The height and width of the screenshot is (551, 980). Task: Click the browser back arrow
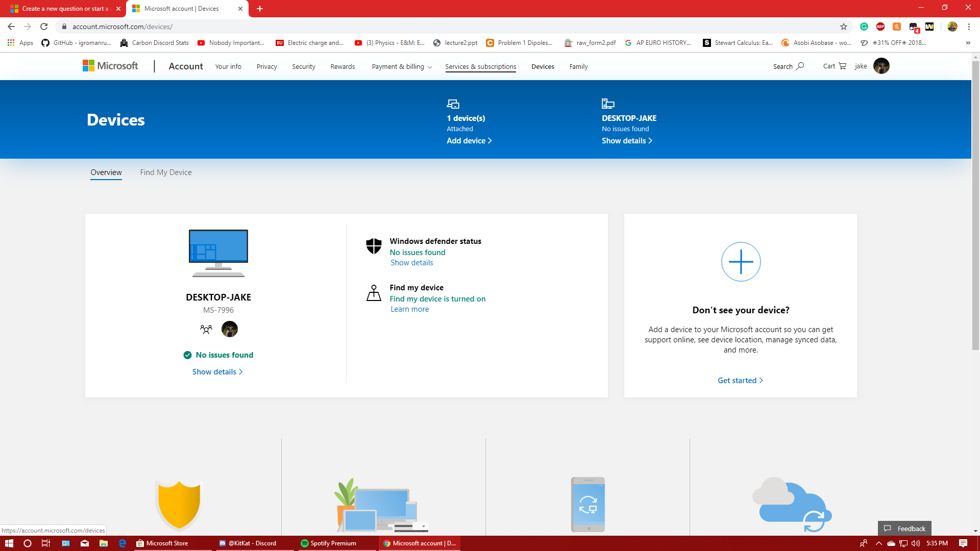point(11,27)
